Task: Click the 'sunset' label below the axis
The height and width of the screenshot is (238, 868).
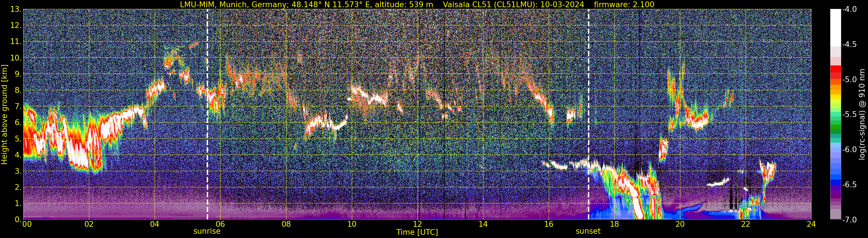Action: tap(588, 231)
